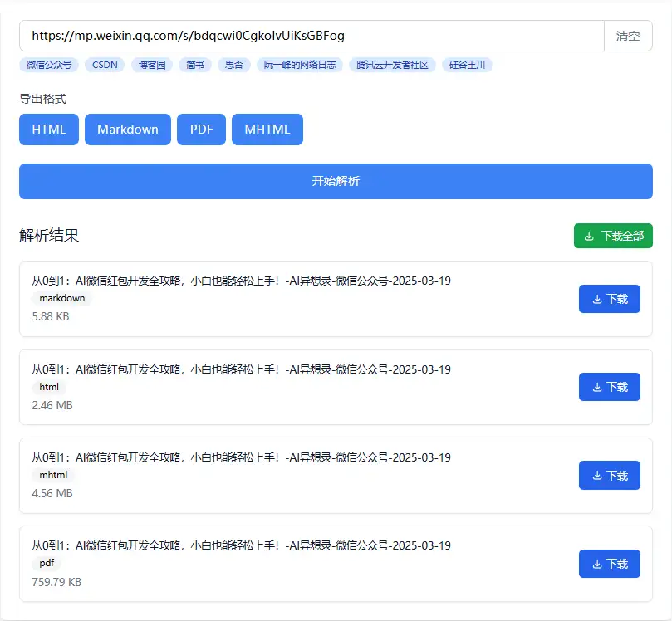
Task: Click the green 下载全部 download button
Action: pos(613,236)
